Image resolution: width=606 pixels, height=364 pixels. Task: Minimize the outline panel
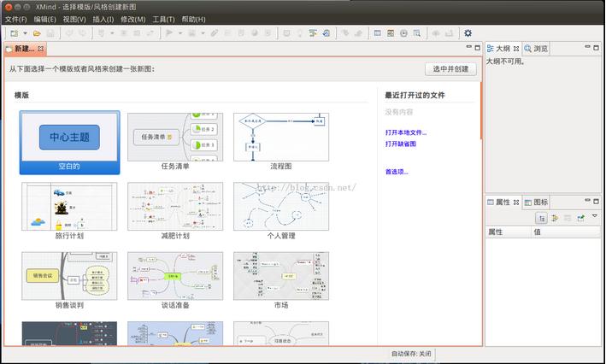(x=587, y=47)
